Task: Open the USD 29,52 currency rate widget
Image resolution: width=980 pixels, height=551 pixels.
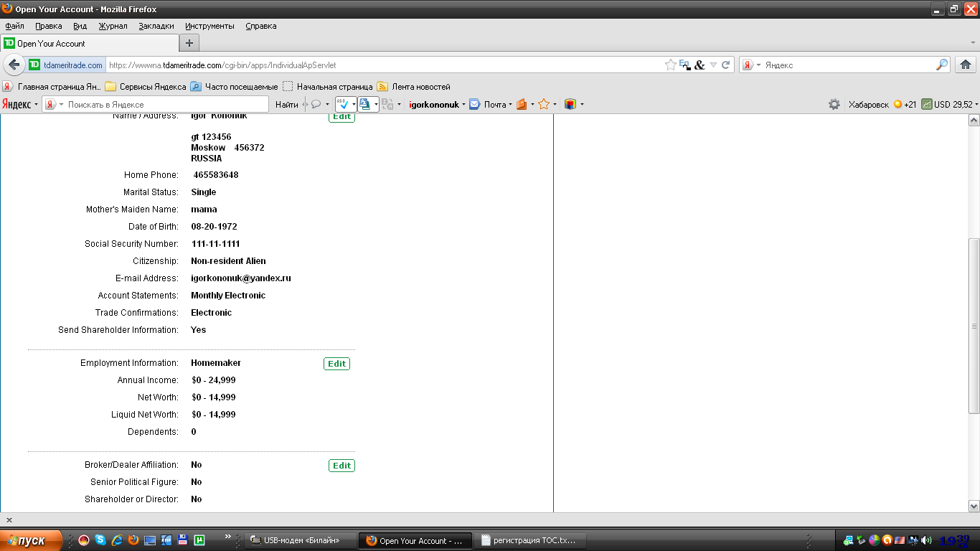Action: tap(947, 104)
